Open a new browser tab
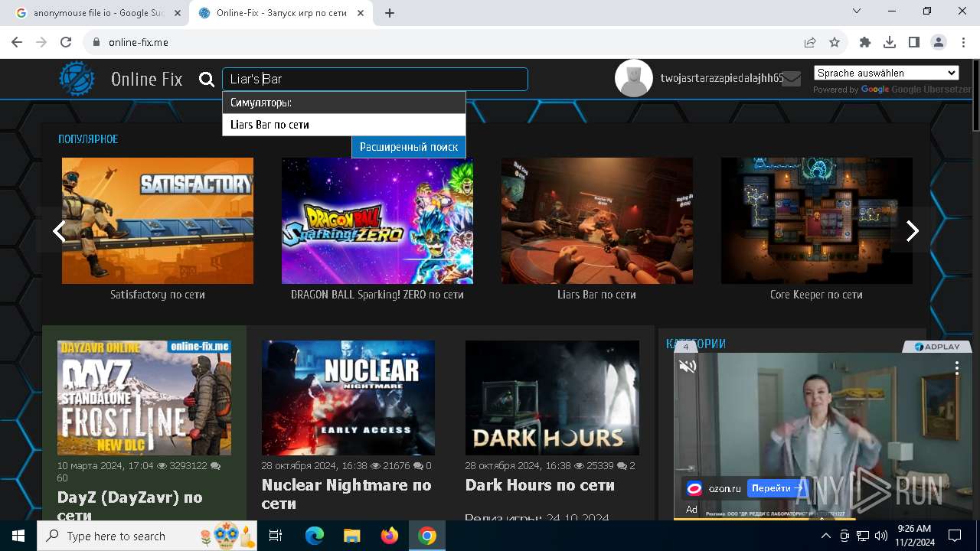Screen dimensions: 980x551 [x=390, y=13]
